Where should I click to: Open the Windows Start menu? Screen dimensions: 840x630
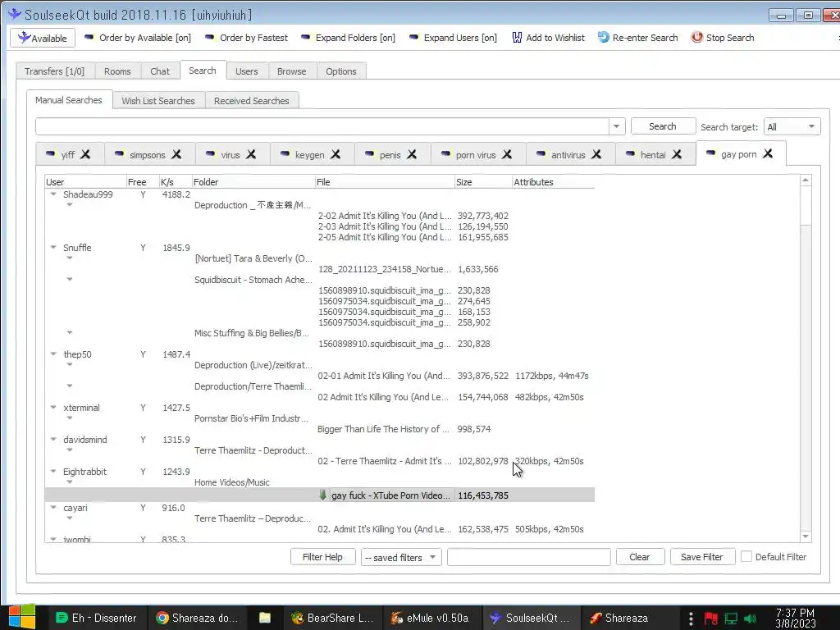pyautogui.click(x=21, y=617)
